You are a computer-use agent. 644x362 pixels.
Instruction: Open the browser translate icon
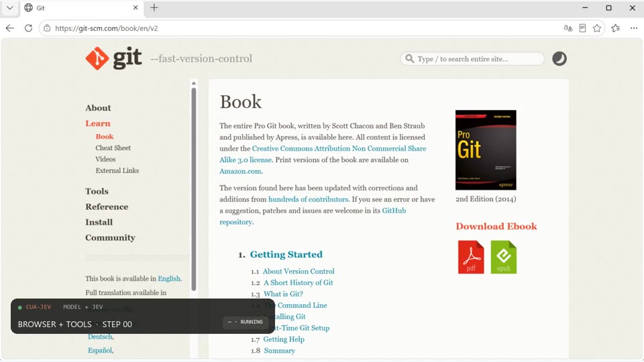(x=568, y=28)
